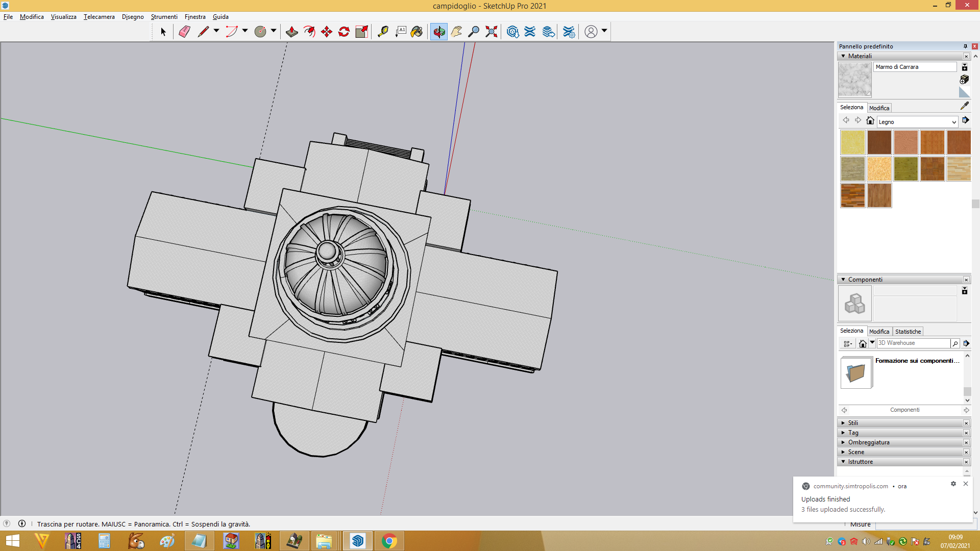This screenshot has width=980, height=551.
Task: Open account menu dropdown arrow
Action: click(x=604, y=31)
